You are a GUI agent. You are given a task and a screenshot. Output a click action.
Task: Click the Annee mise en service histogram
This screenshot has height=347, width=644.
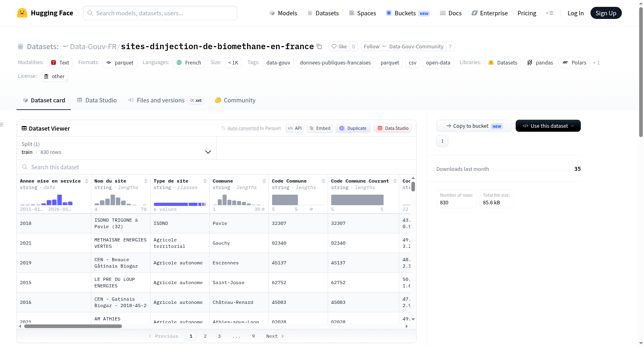(x=46, y=200)
